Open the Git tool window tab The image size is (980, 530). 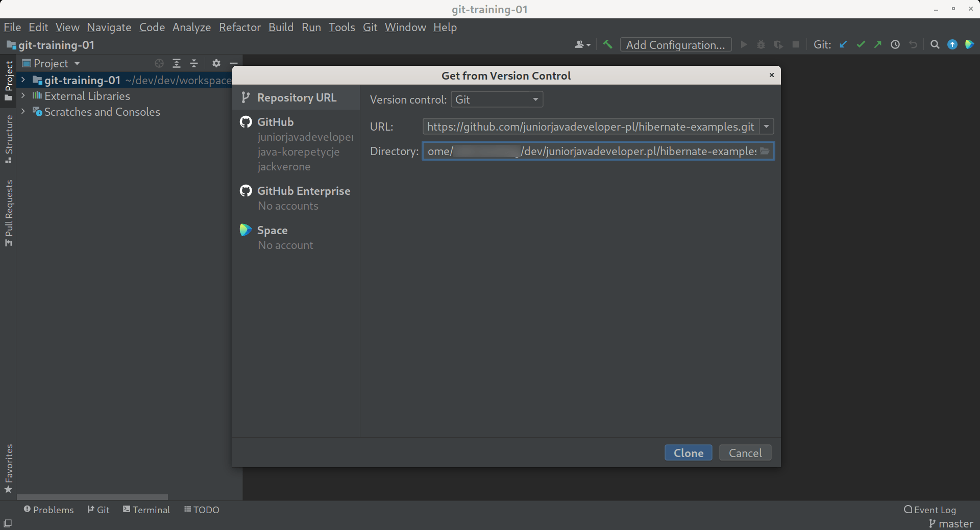[x=98, y=510]
